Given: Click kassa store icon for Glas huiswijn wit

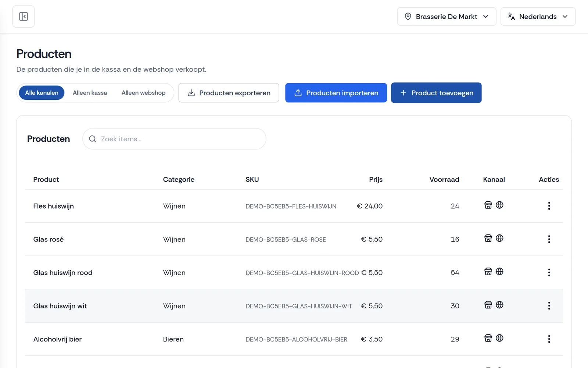Looking at the screenshot, I should [488, 305].
